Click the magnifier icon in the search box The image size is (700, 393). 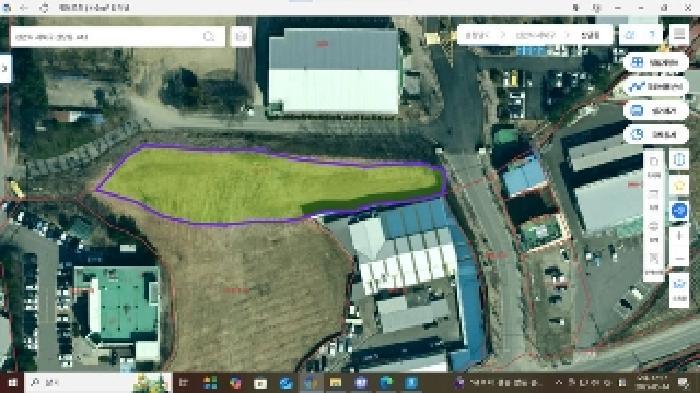tap(208, 37)
